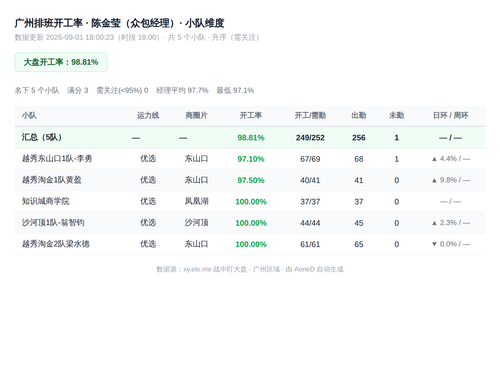Click attendance value 45

pos(359,223)
